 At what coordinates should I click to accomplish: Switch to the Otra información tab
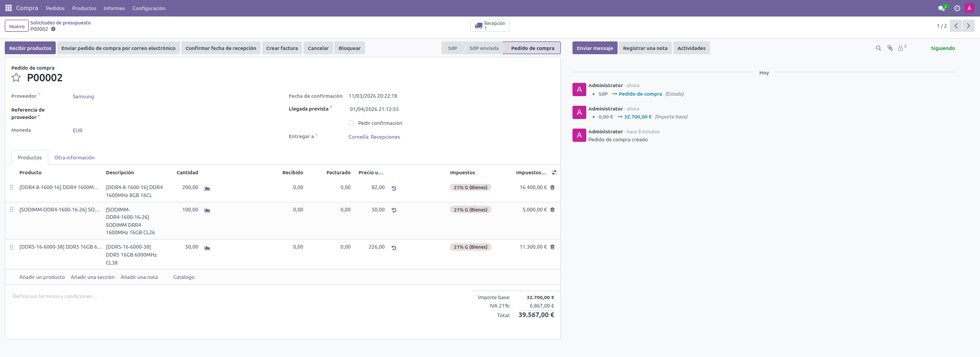coord(74,158)
